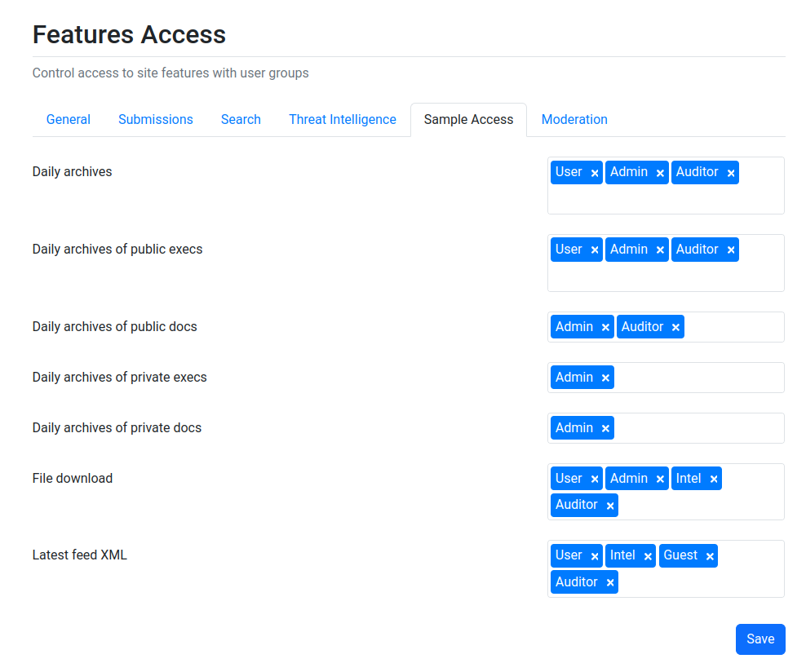Remove Guest tag from Latest feed XML

[x=710, y=556]
